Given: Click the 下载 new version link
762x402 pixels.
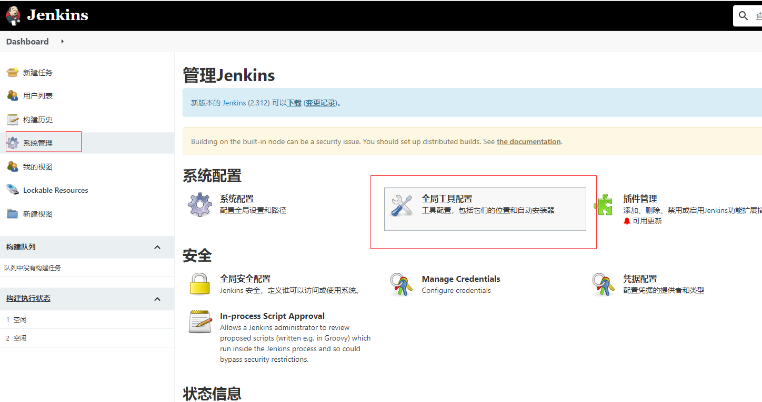Looking at the screenshot, I should click(294, 103).
